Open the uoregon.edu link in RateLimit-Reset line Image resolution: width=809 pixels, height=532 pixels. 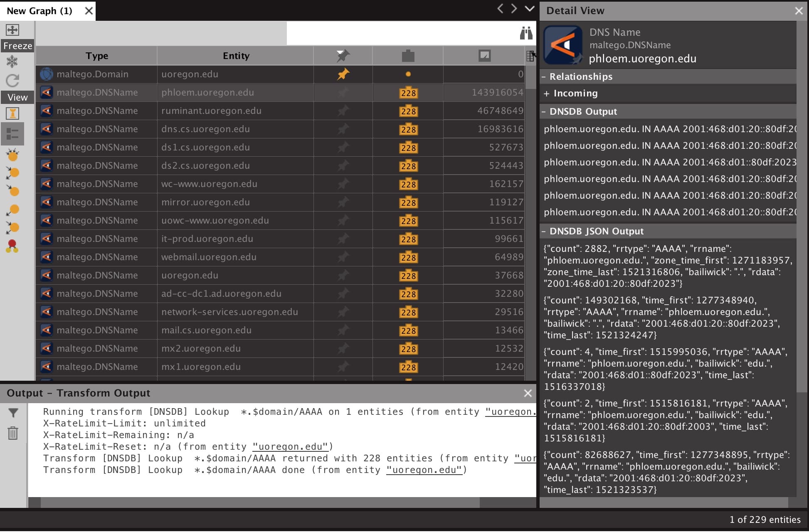click(290, 447)
